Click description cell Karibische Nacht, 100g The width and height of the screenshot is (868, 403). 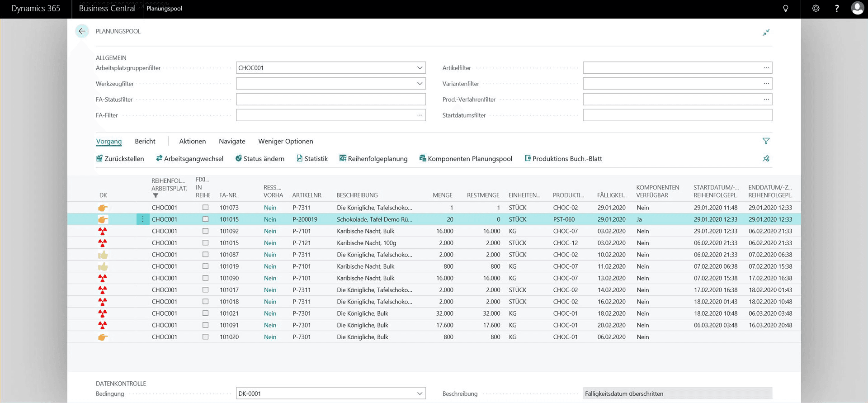click(367, 243)
